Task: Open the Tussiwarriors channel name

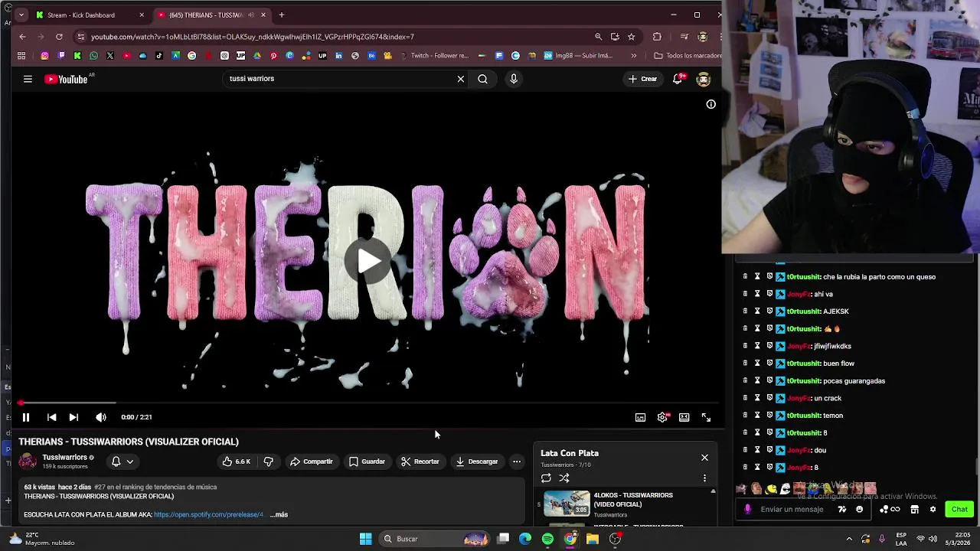Action: (x=64, y=458)
